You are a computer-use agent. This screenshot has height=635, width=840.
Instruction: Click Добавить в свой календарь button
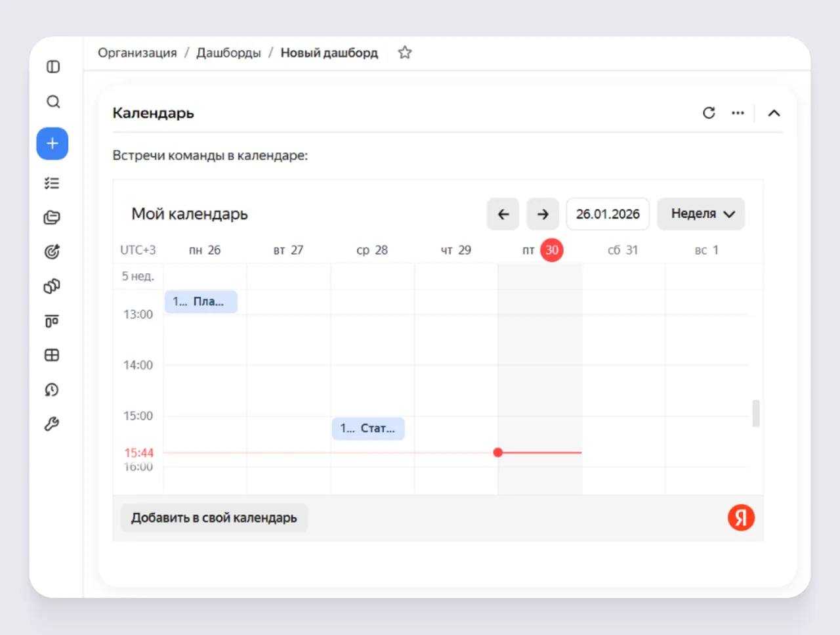coord(214,517)
